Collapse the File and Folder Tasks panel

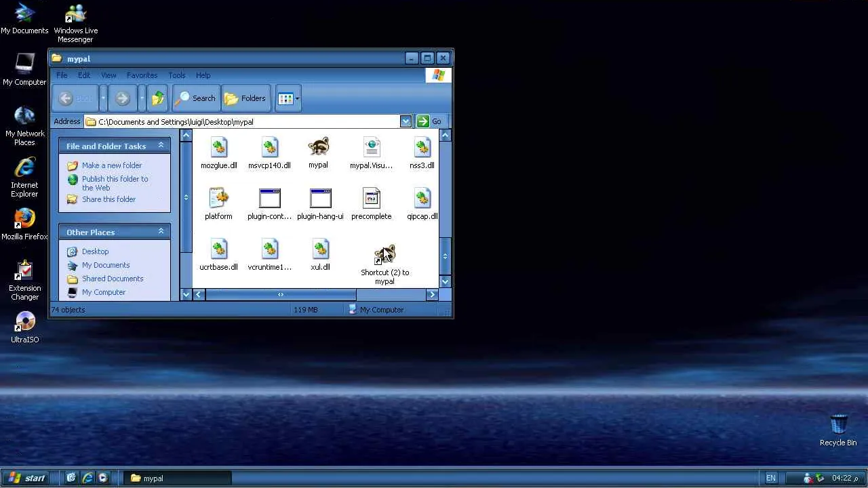pos(161,146)
